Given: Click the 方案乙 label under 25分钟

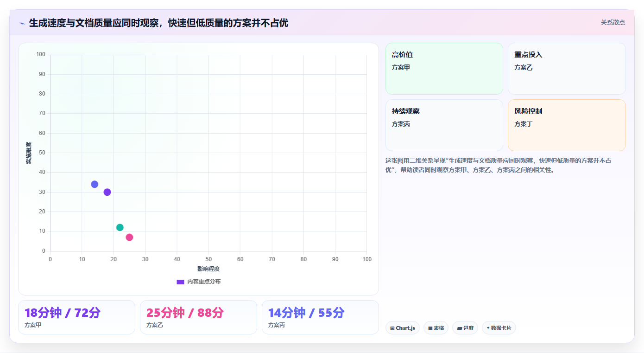Looking at the screenshot, I should click(x=155, y=325).
